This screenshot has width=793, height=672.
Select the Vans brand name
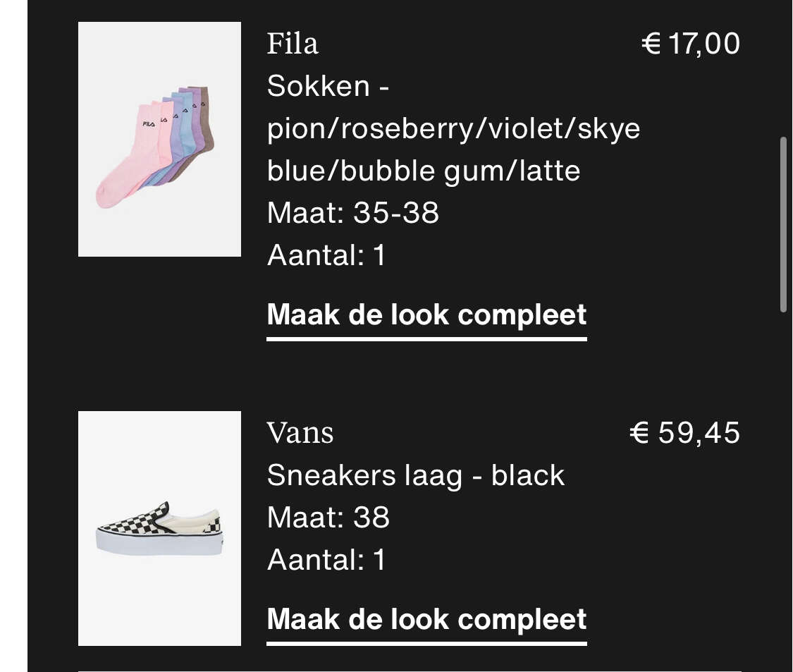click(x=300, y=433)
